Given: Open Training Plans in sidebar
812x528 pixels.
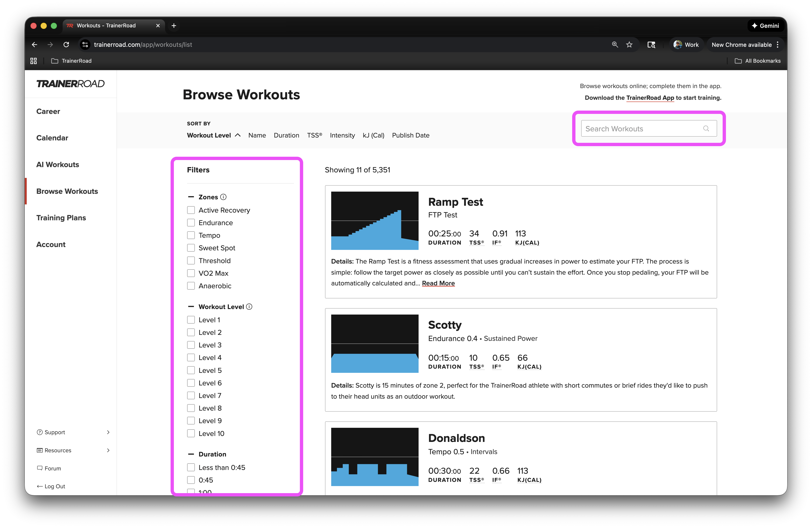Looking at the screenshot, I should pyautogui.click(x=61, y=218).
